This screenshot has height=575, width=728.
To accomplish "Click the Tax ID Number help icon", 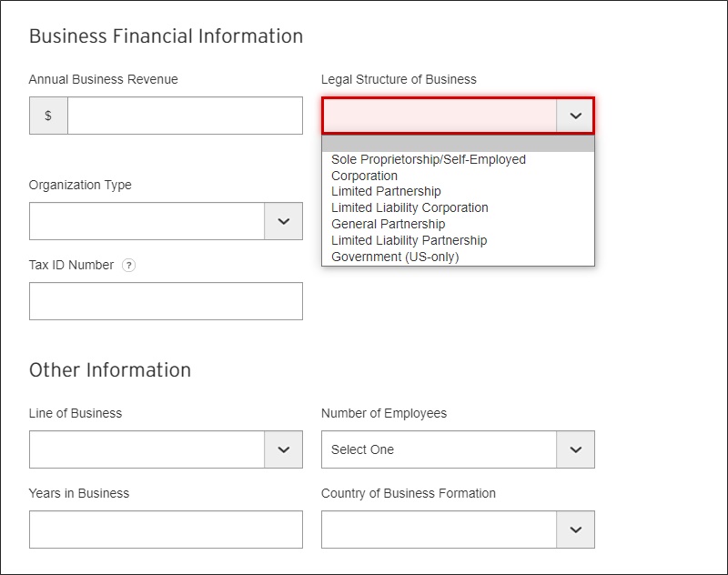I will [128, 265].
